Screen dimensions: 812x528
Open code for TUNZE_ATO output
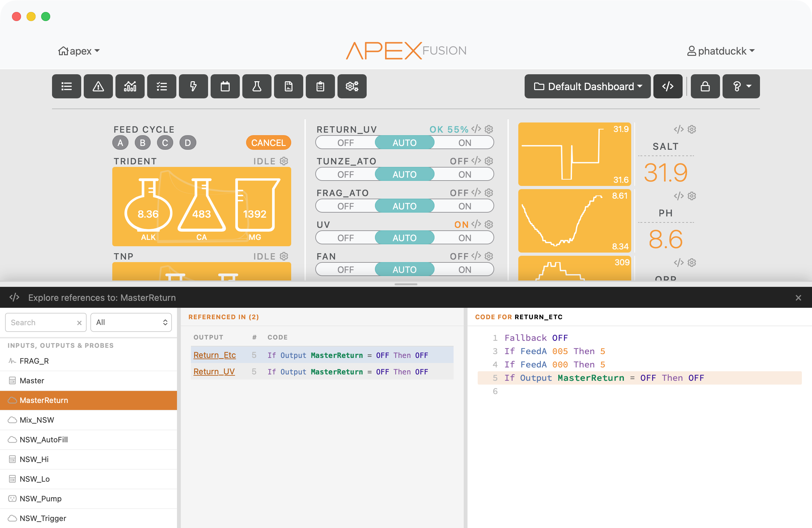click(x=476, y=161)
